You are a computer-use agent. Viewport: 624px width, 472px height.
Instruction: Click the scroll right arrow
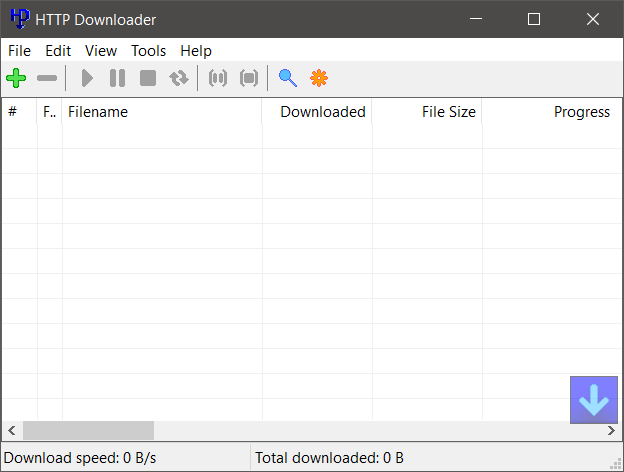coord(612,431)
